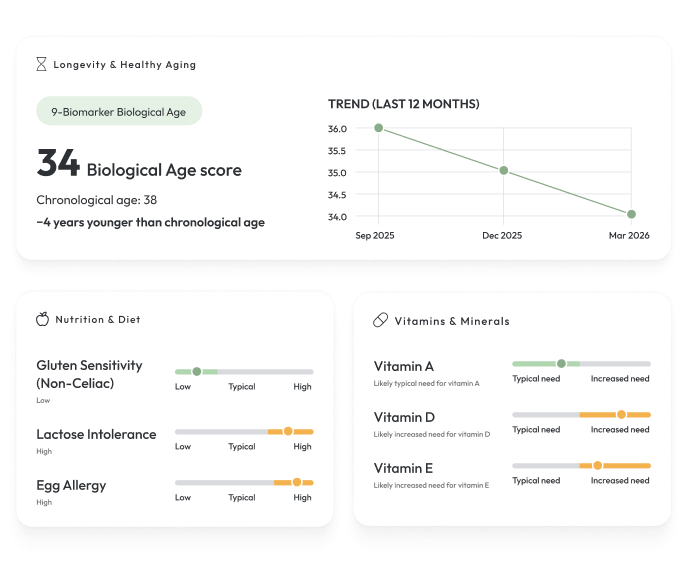Click the Vitamins & Minerals heading
686x564 pixels.
pyautogui.click(x=452, y=321)
